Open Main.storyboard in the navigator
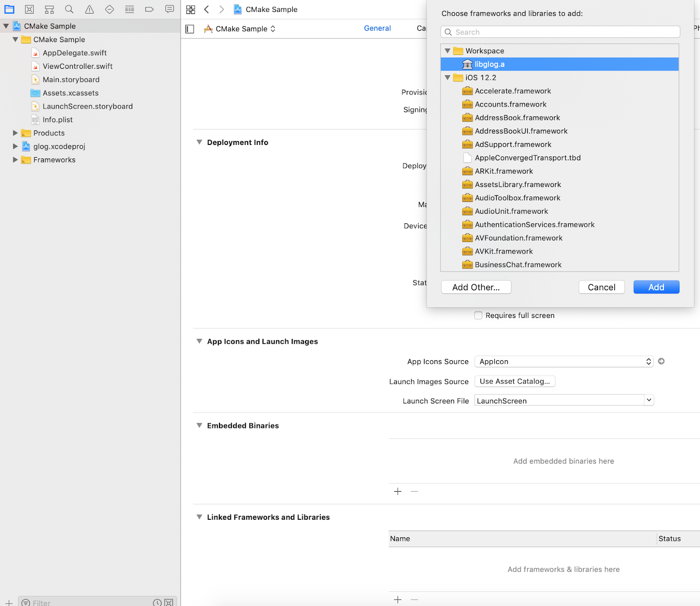This screenshot has width=700, height=606. click(x=71, y=80)
